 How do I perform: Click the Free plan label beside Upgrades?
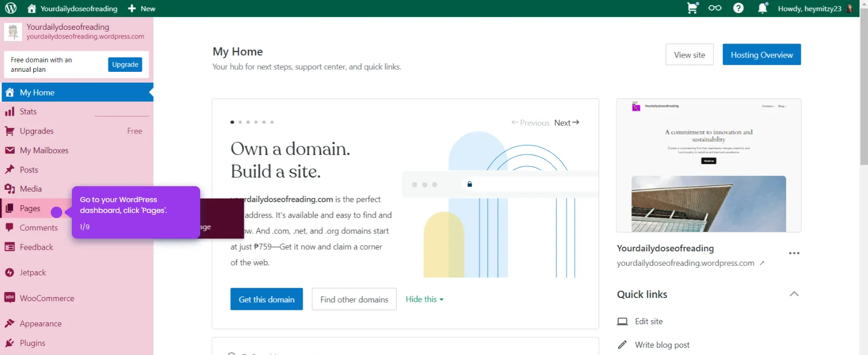pos(134,131)
